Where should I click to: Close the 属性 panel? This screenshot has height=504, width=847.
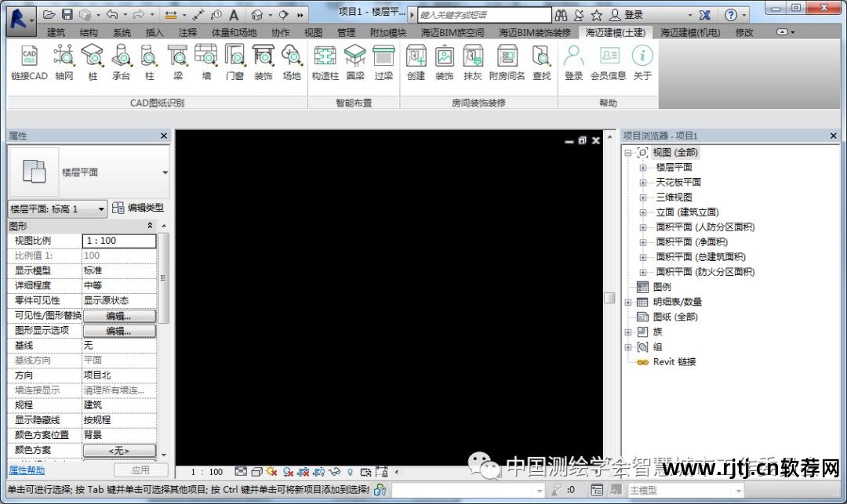point(164,136)
